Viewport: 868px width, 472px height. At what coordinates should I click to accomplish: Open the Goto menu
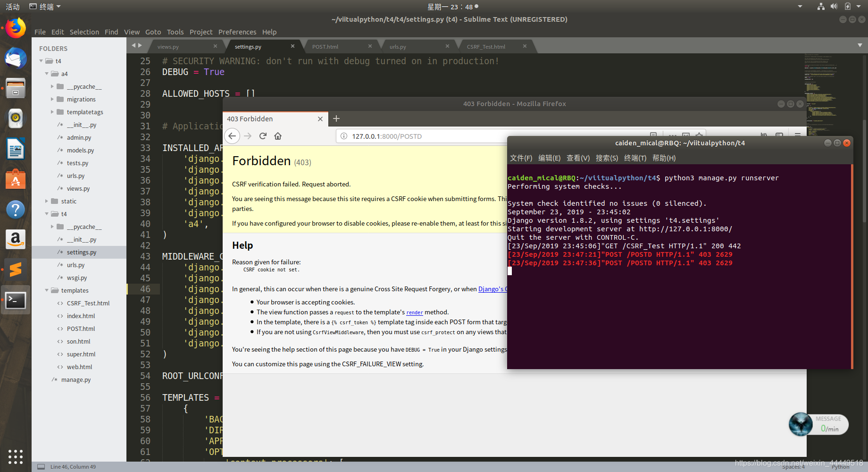point(153,32)
